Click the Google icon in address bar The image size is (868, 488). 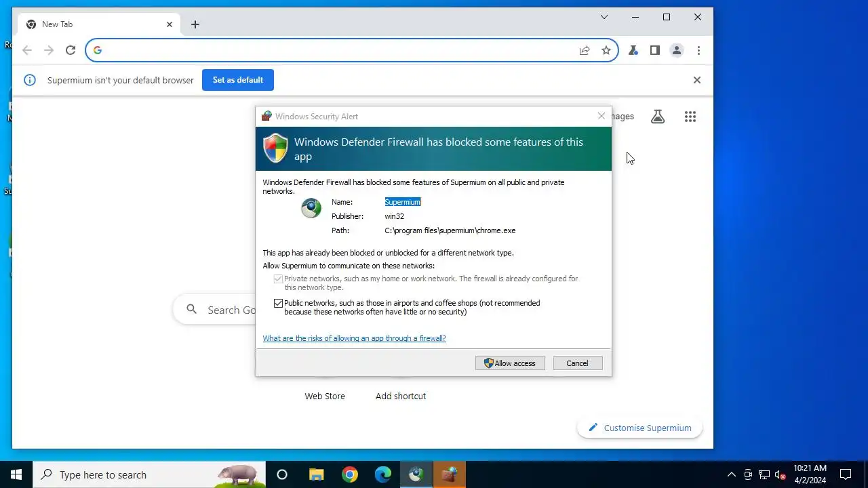(x=97, y=50)
